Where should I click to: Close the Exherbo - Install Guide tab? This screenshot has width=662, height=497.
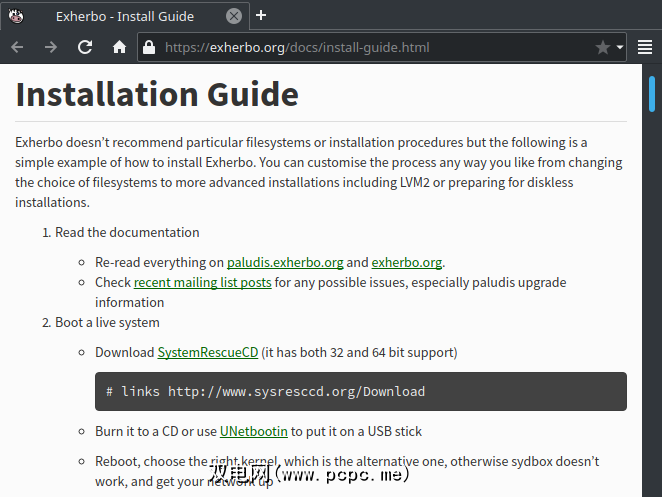tap(233, 15)
